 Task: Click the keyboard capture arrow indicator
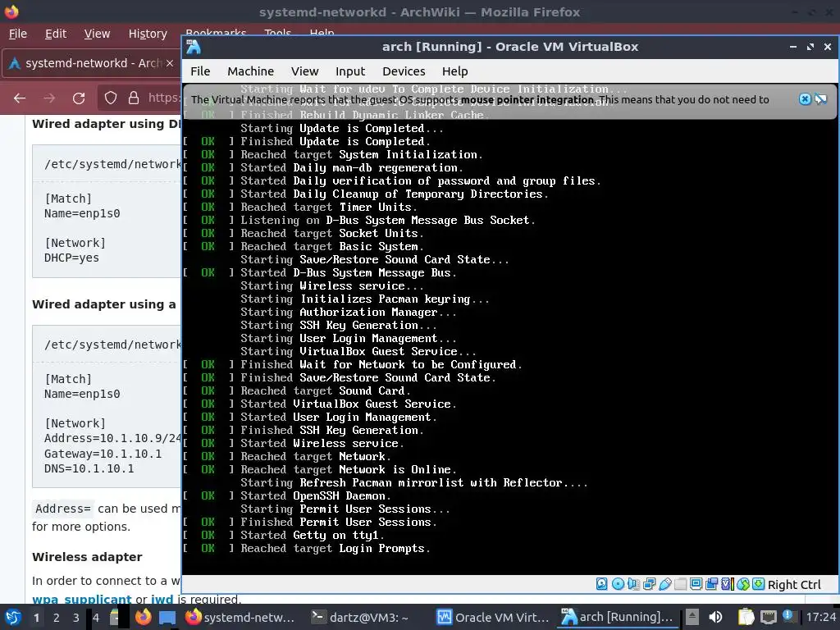(759, 584)
